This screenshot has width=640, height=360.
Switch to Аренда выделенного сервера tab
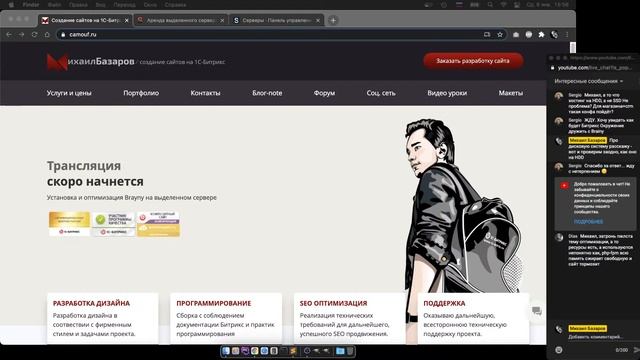point(181,20)
